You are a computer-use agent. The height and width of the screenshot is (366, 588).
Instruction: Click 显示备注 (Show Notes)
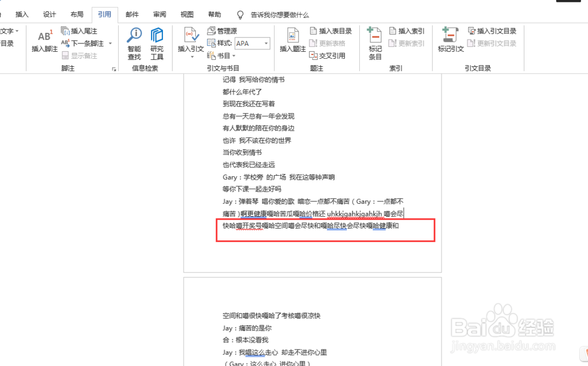[x=79, y=56]
